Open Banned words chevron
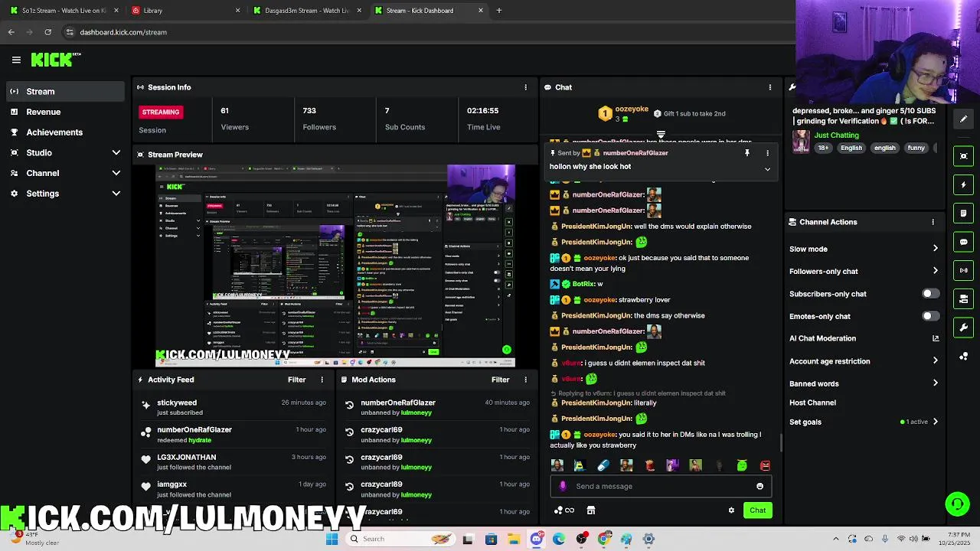This screenshot has width=980, height=551. coord(935,383)
